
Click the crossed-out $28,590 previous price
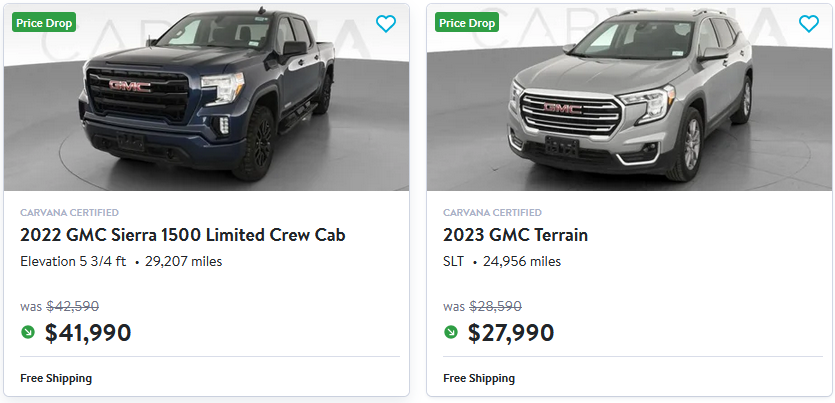tap(495, 307)
